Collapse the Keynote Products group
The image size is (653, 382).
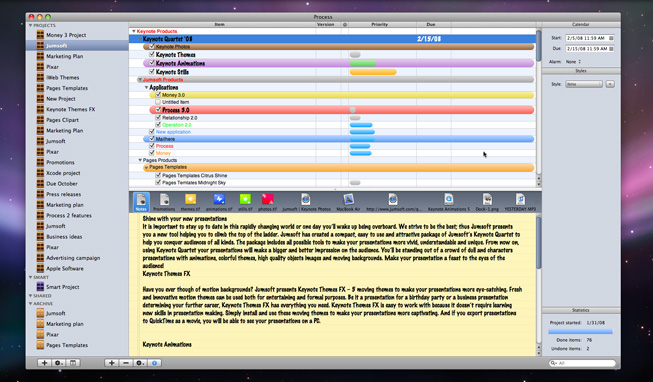pos(134,31)
